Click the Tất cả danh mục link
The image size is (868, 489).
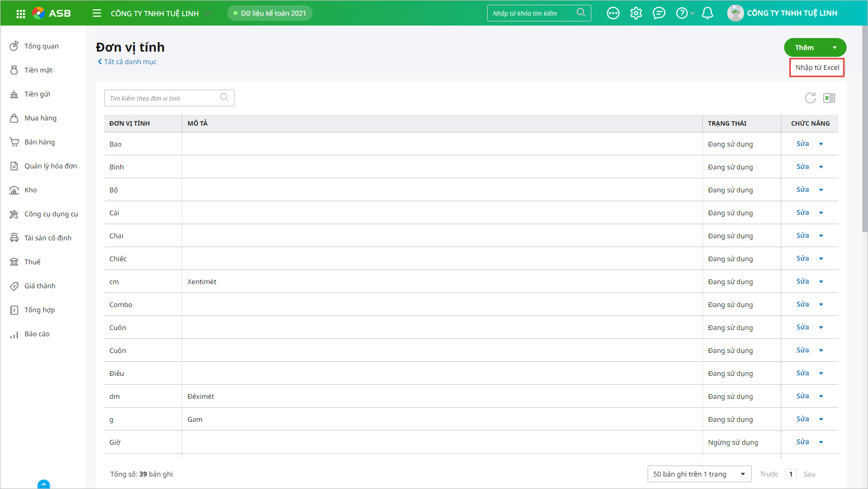(x=130, y=62)
